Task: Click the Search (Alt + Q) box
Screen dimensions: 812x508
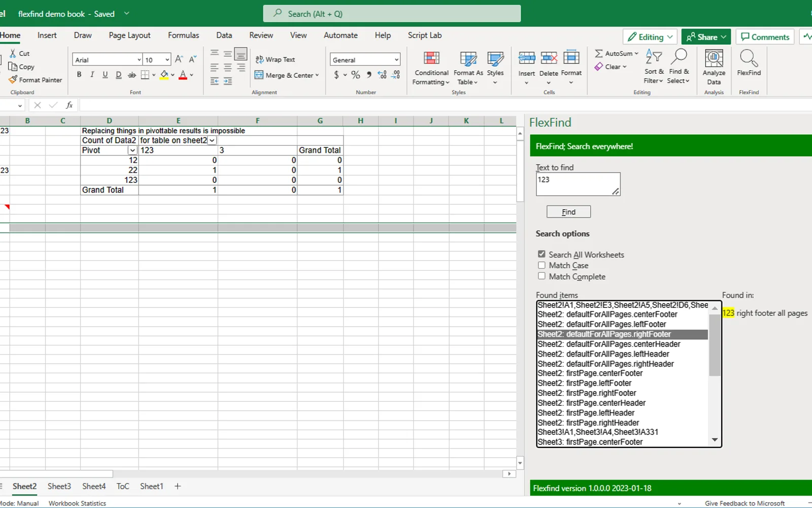Action: click(392, 14)
